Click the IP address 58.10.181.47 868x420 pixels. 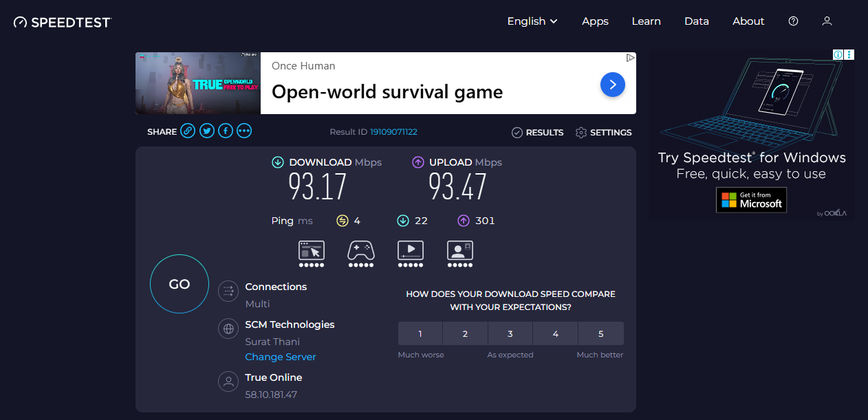click(271, 395)
